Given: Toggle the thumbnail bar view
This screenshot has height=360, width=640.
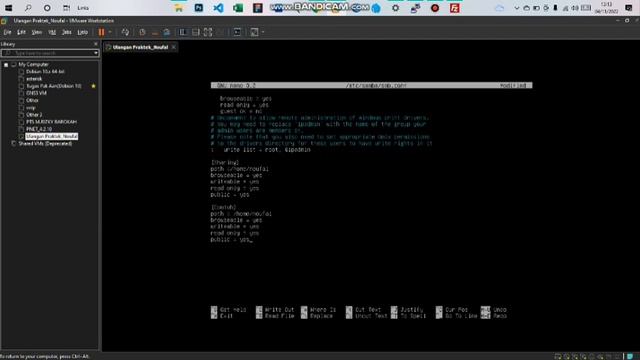Looking at the screenshot, I should point(196,32).
